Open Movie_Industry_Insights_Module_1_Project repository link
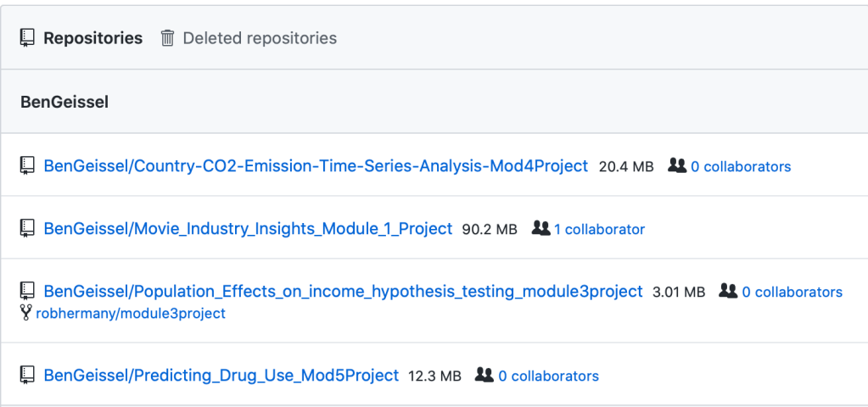 point(248,228)
